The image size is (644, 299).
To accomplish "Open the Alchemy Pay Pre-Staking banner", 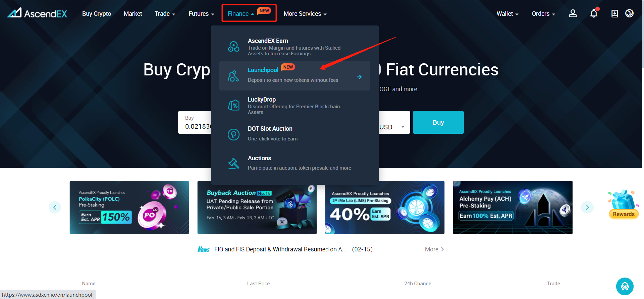I will [513, 207].
